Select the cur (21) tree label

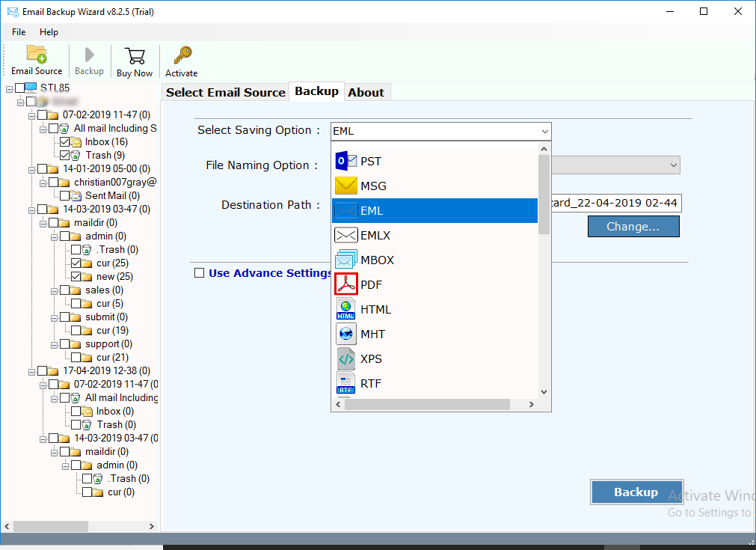[112, 358]
